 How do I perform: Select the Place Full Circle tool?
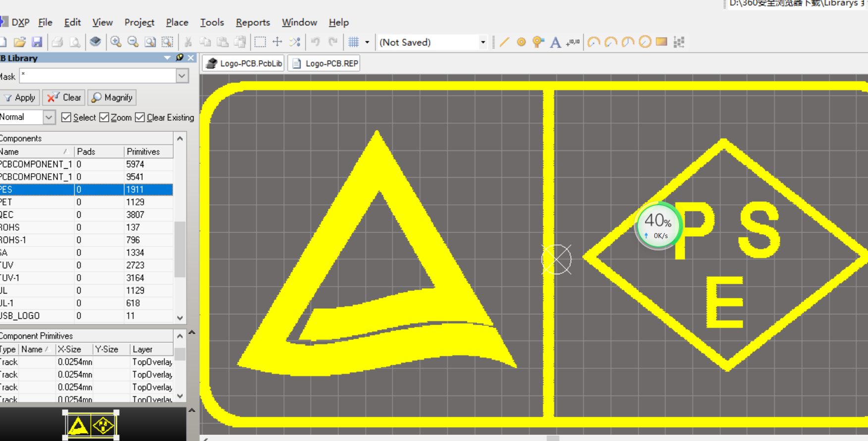645,42
